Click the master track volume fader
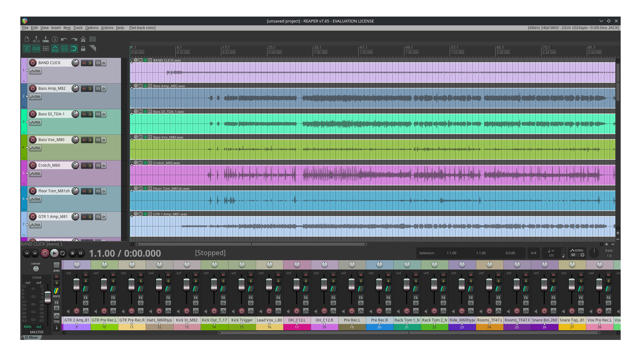Viewport: 641px width, 364px height. pyautogui.click(x=48, y=296)
